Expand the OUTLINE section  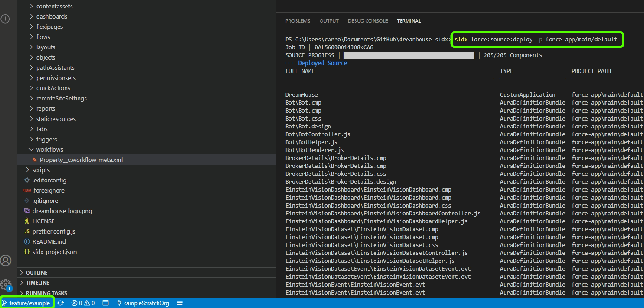pyautogui.click(x=37, y=273)
